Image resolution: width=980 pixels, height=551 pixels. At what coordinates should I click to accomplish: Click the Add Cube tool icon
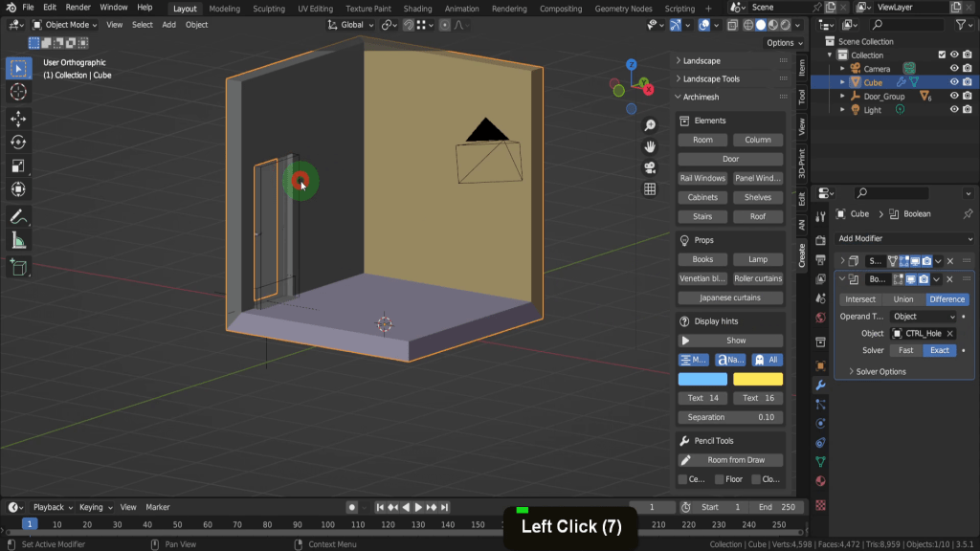(x=18, y=268)
